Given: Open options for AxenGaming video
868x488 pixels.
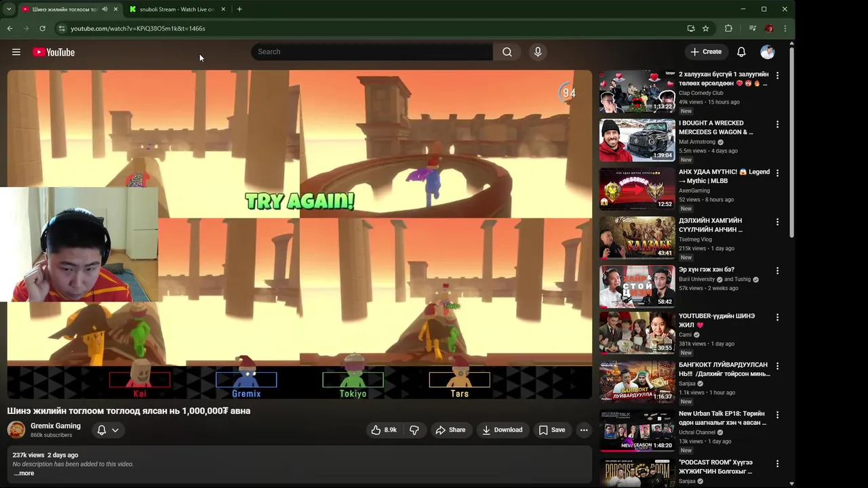Looking at the screenshot, I should (x=777, y=174).
